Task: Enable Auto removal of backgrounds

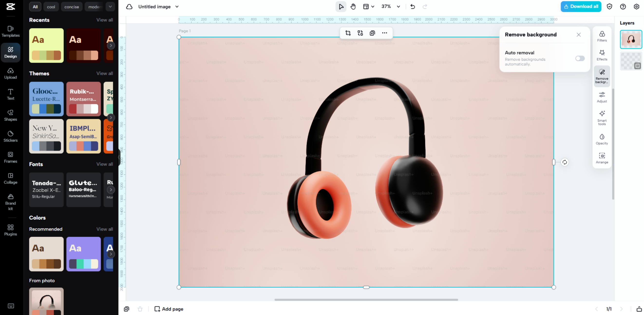Action: point(580,58)
